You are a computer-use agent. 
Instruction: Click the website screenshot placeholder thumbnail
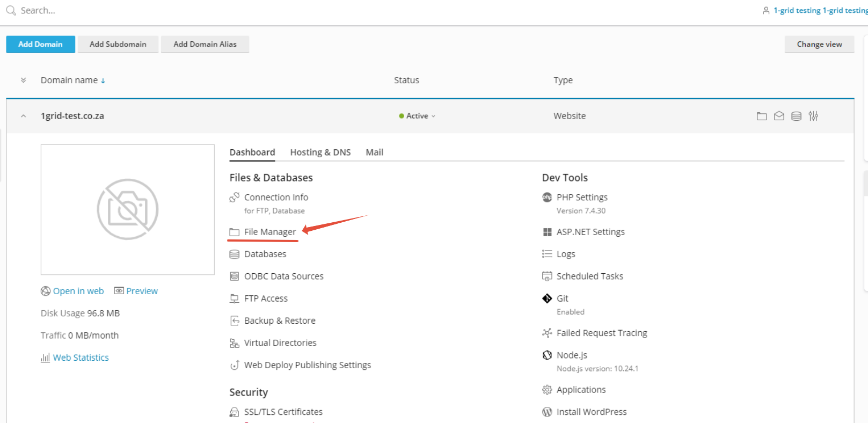click(x=128, y=209)
